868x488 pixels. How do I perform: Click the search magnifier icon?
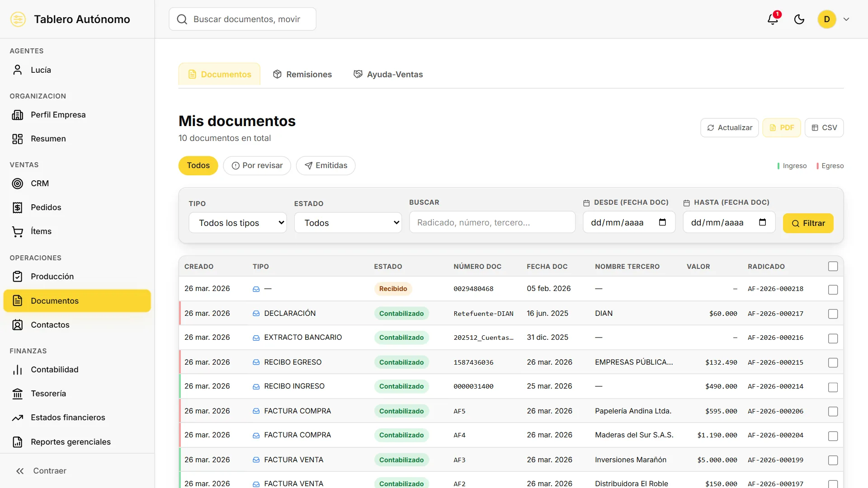182,19
